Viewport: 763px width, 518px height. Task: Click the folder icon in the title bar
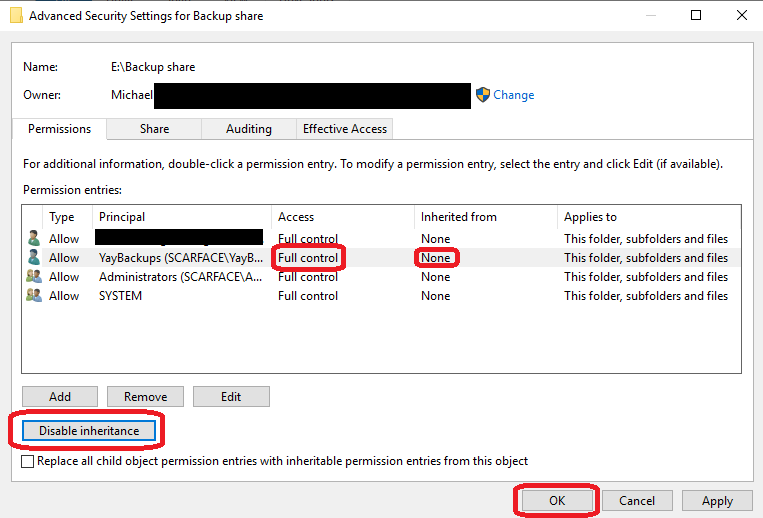tap(16, 15)
